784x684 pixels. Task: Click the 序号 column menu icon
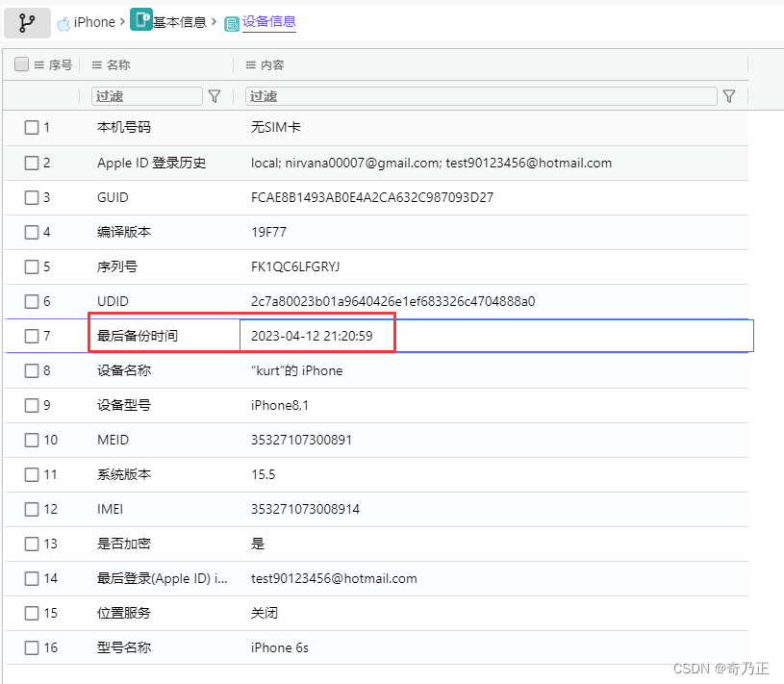pos(39,65)
